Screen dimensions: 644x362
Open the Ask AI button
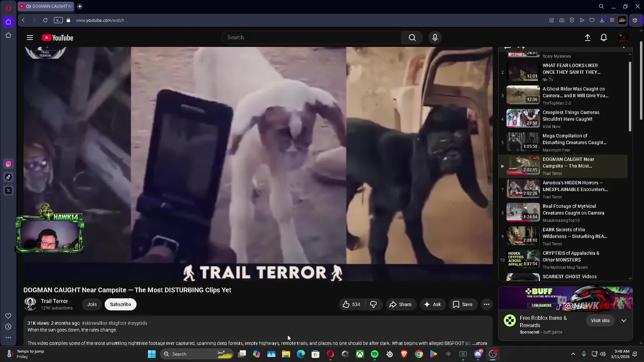coord(433,304)
